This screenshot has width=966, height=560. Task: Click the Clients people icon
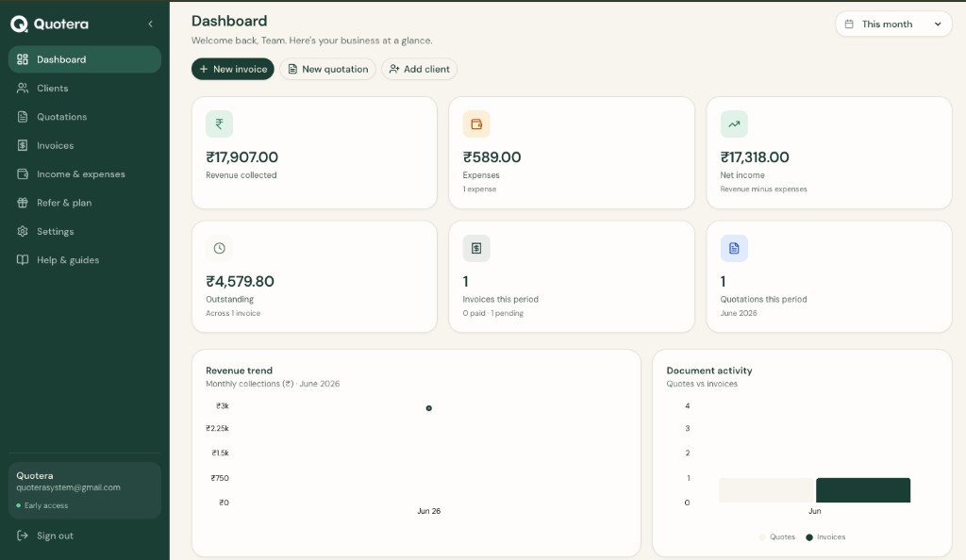tap(23, 88)
